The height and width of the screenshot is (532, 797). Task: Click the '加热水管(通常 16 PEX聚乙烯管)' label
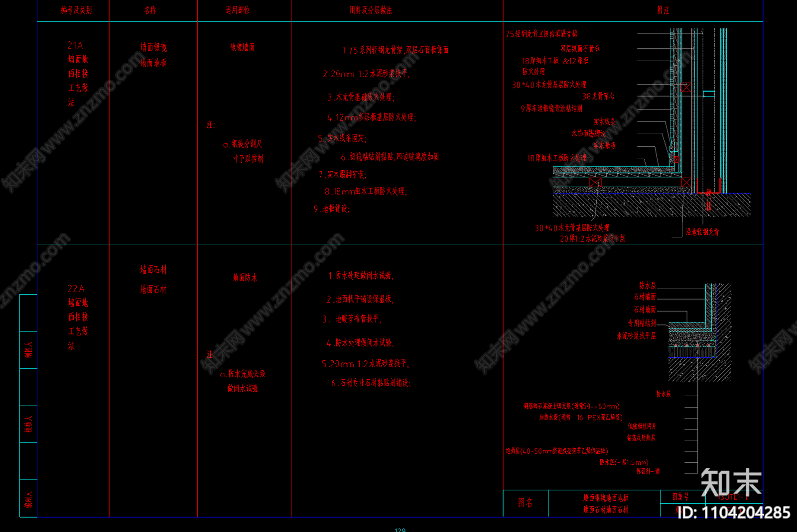tap(581, 417)
